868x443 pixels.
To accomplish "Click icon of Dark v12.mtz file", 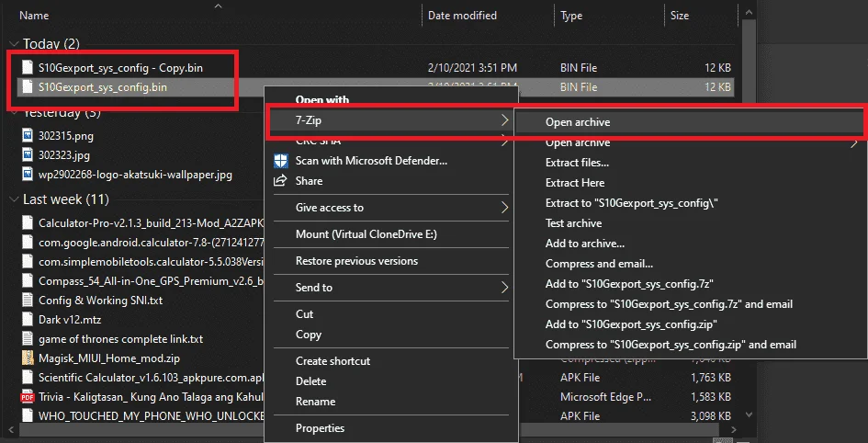I will 28,320.
